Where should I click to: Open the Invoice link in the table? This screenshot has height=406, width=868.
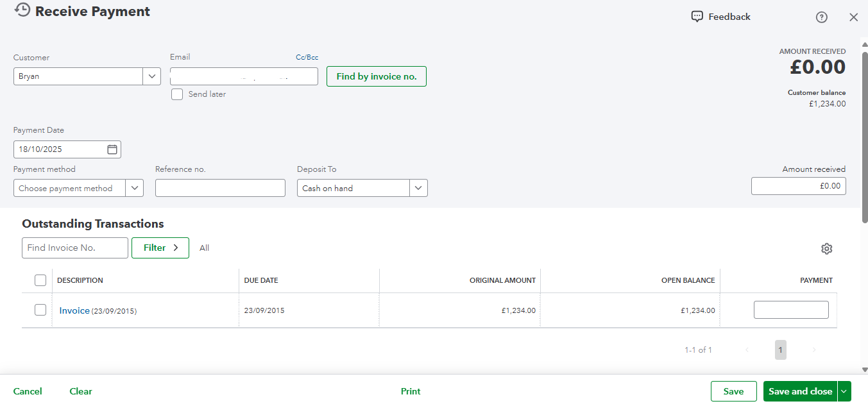point(74,310)
